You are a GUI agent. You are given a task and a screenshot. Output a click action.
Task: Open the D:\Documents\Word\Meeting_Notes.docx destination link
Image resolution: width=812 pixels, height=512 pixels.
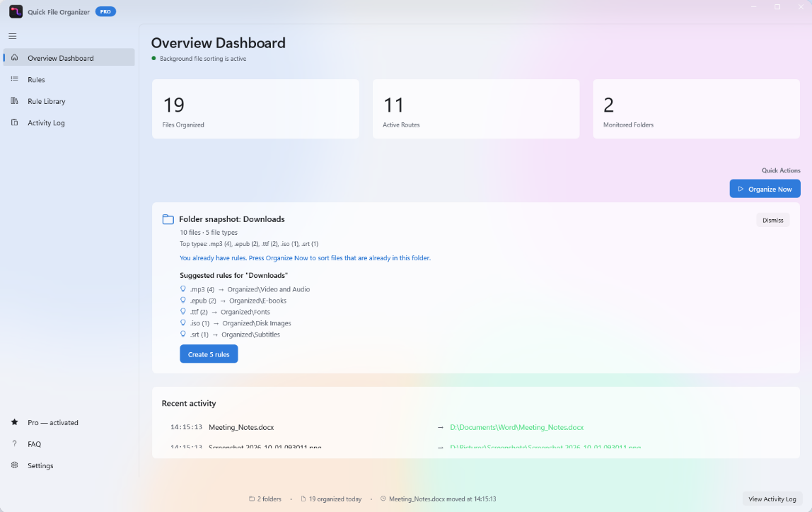tap(517, 427)
